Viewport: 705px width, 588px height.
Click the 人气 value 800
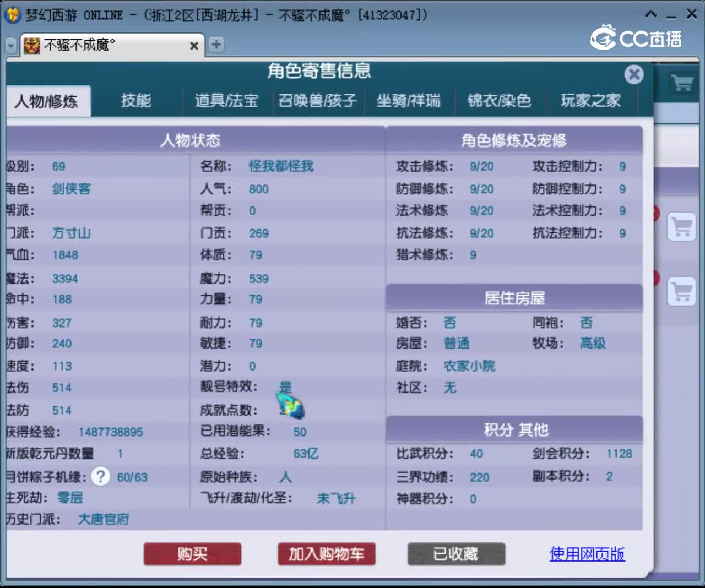[x=258, y=189]
